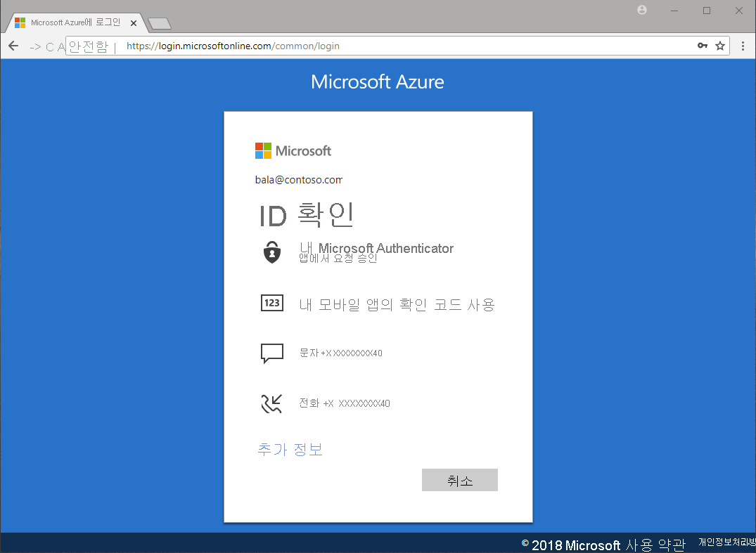Click the 추가 정보 link
This screenshot has height=553, width=756.
pyautogui.click(x=290, y=449)
